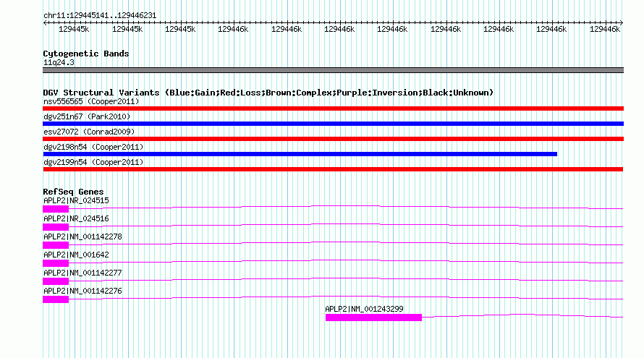
Task: Click the APLP2|NR_024515 transcript label
Action: pos(76,201)
